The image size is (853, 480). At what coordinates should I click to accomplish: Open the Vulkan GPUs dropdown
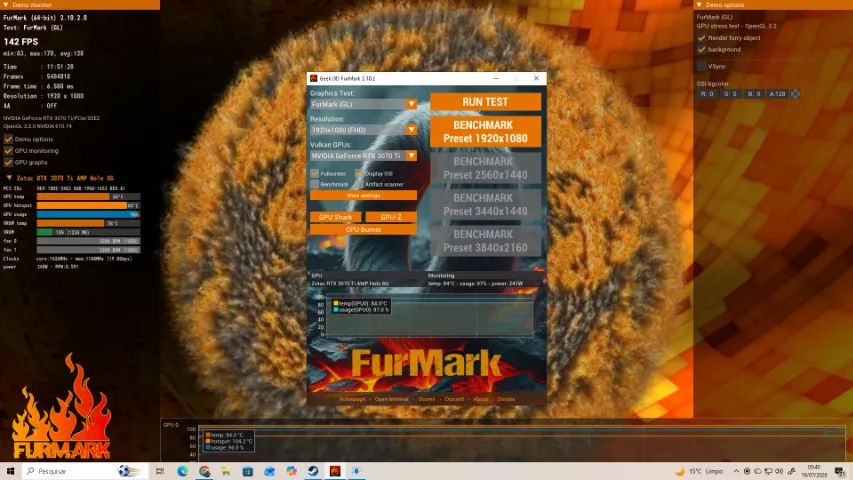point(363,156)
